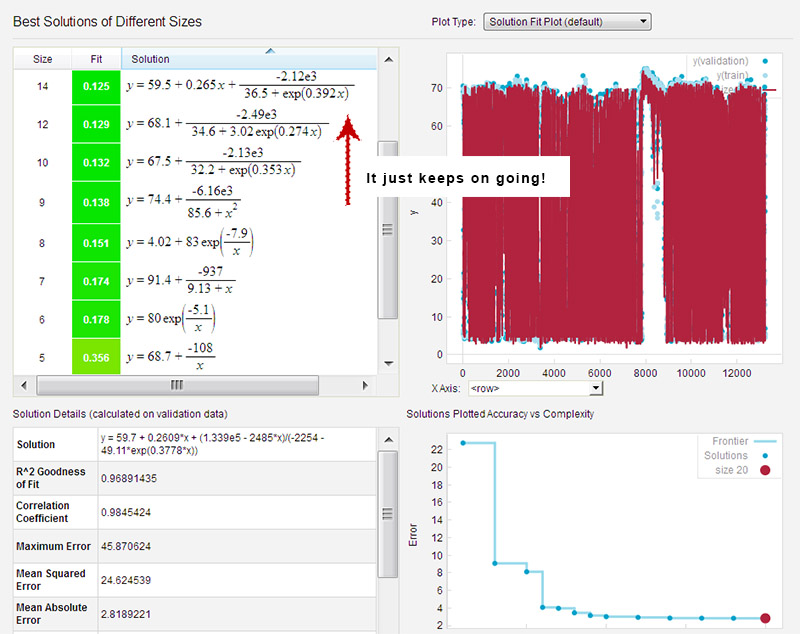Click the Solution column header
This screenshot has width=800, height=634.
(248, 59)
